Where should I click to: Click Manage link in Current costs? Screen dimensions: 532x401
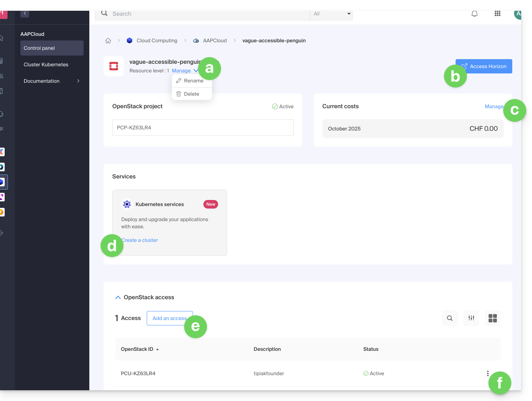(x=494, y=106)
